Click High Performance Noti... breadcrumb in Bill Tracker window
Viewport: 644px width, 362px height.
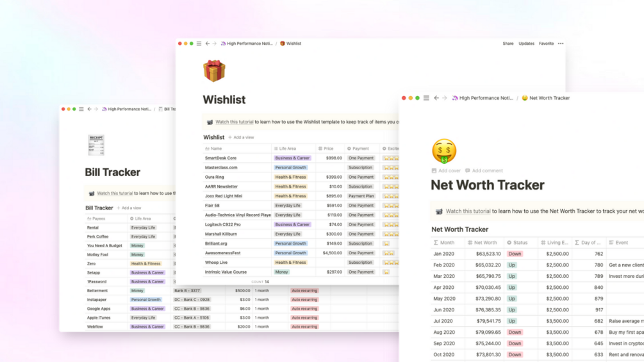click(x=126, y=109)
